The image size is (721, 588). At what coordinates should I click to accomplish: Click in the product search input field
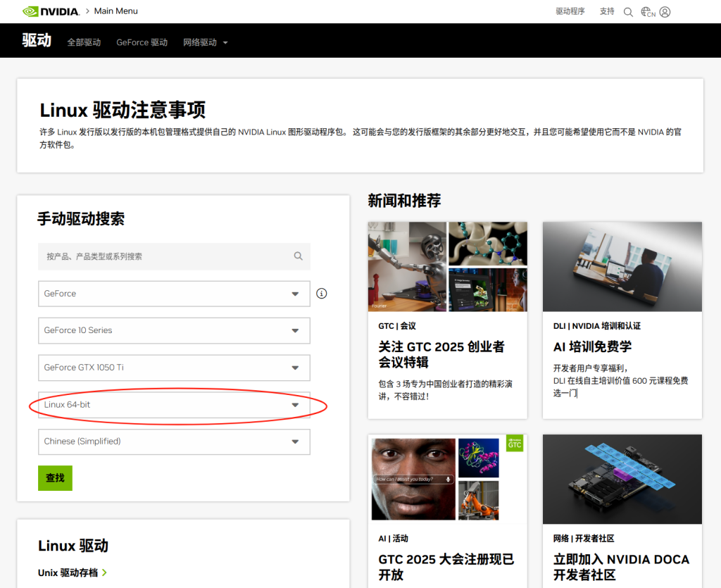pyautogui.click(x=165, y=256)
